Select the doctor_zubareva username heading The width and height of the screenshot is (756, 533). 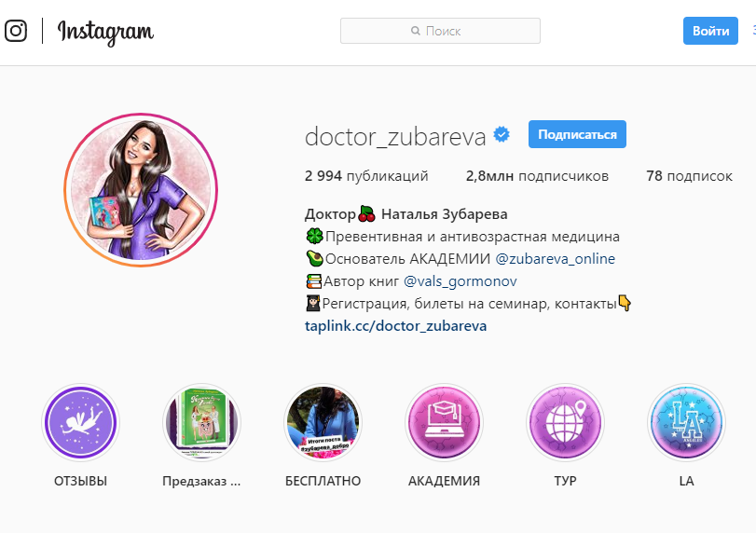tap(395, 136)
